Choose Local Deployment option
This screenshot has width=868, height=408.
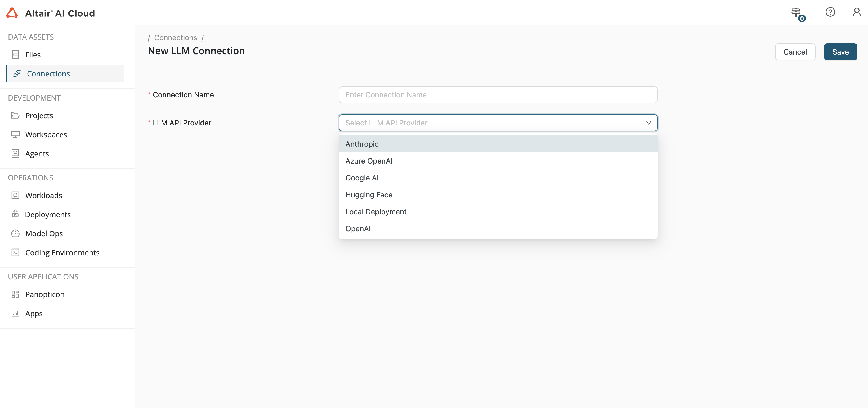click(498, 212)
